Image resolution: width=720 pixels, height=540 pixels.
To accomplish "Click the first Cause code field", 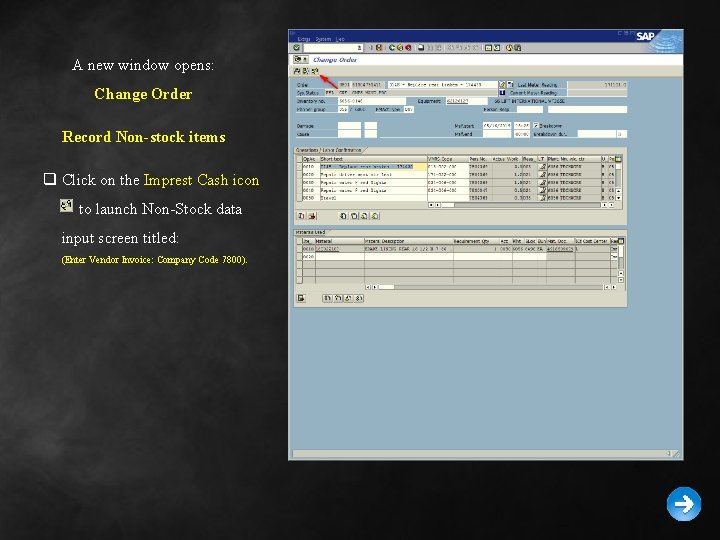I will pyautogui.click(x=349, y=134).
